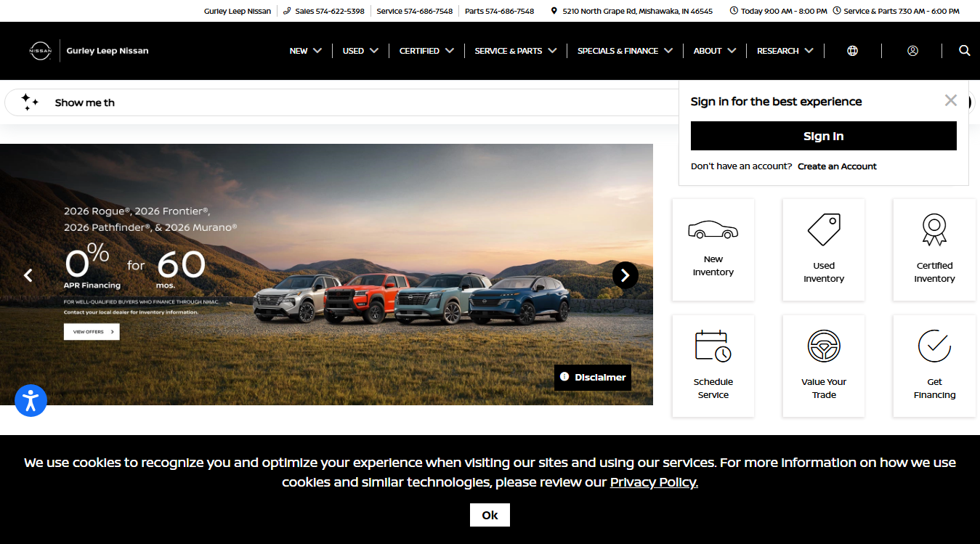Screen dimensions: 980x544
Task: Open the language globe icon
Action: [852, 51]
